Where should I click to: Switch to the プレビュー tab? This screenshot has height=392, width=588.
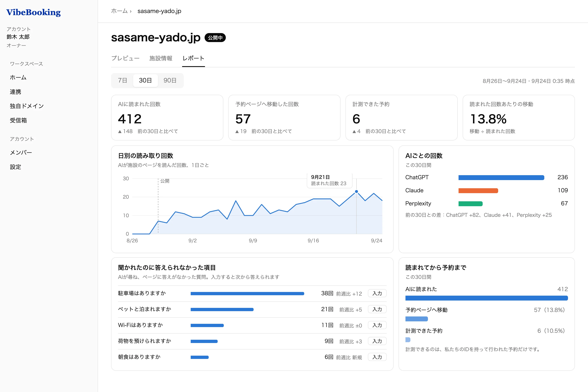(125, 58)
